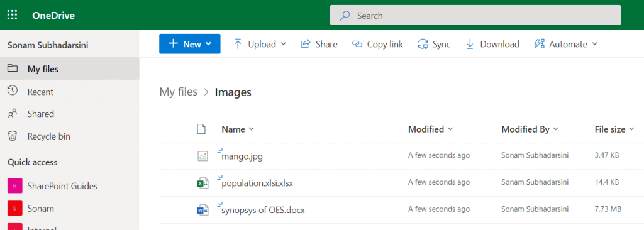The width and height of the screenshot is (644, 230).
Task: Click the 3.47 KB file size
Action: pyautogui.click(x=607, y=155)
